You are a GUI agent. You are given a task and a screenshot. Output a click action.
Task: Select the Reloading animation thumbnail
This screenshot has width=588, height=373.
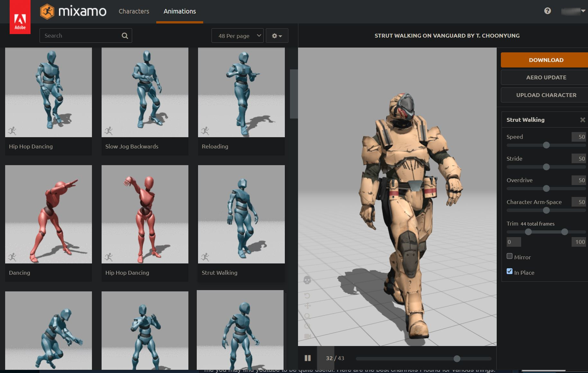[x=241, y=93]
